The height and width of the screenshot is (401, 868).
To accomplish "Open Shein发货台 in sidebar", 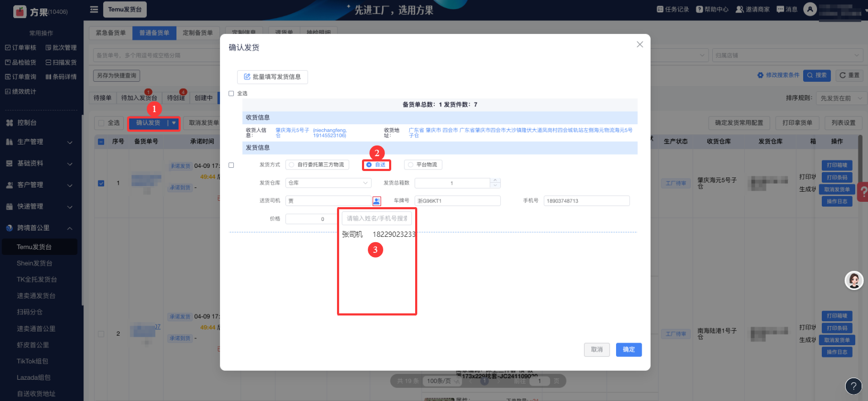I will tap(35, 263).
